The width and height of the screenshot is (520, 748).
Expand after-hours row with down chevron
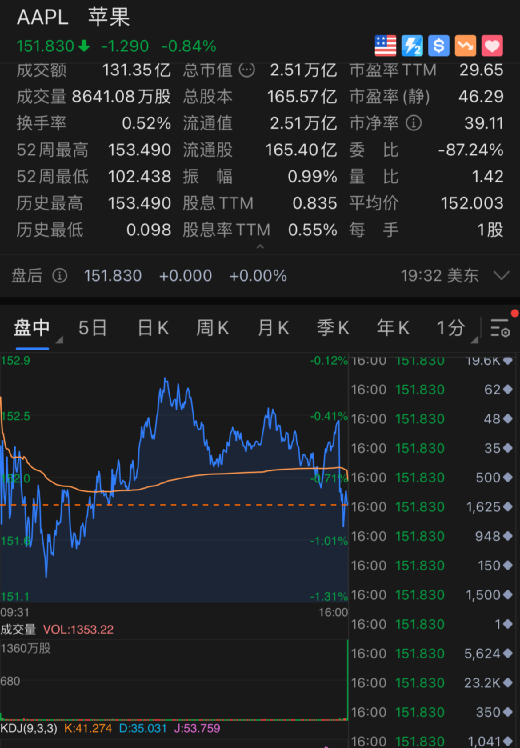pyautogui.click(x=502, y=275)
